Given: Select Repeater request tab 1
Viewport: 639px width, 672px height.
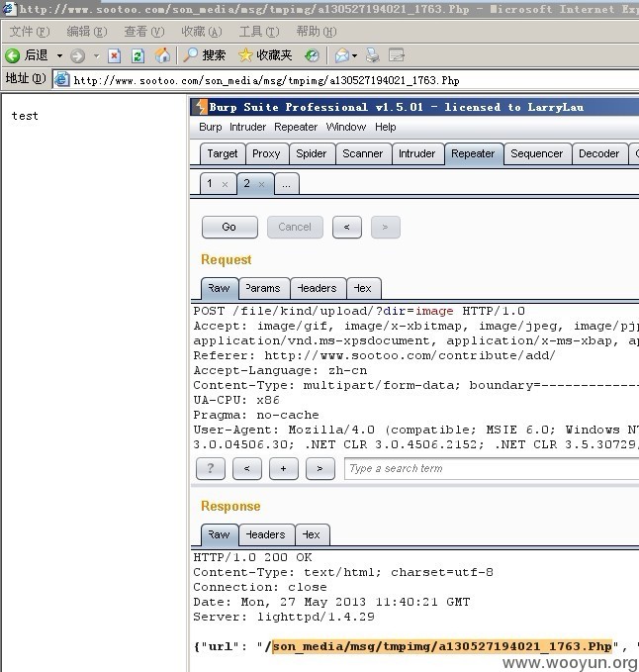Looking at the screenshot, I should click(210, 183).
